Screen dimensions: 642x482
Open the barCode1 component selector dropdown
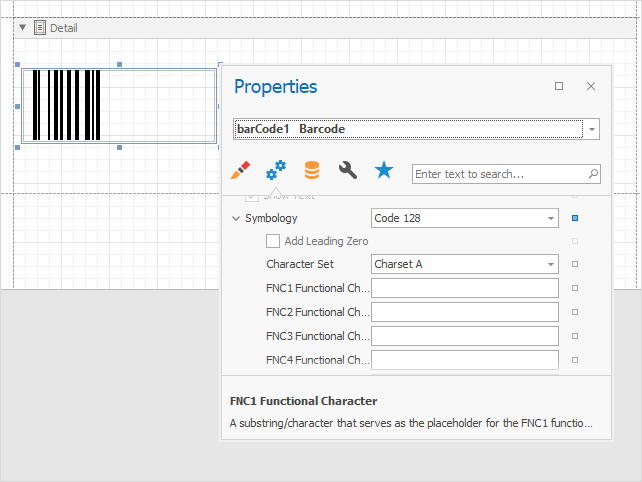coord(592,129)
